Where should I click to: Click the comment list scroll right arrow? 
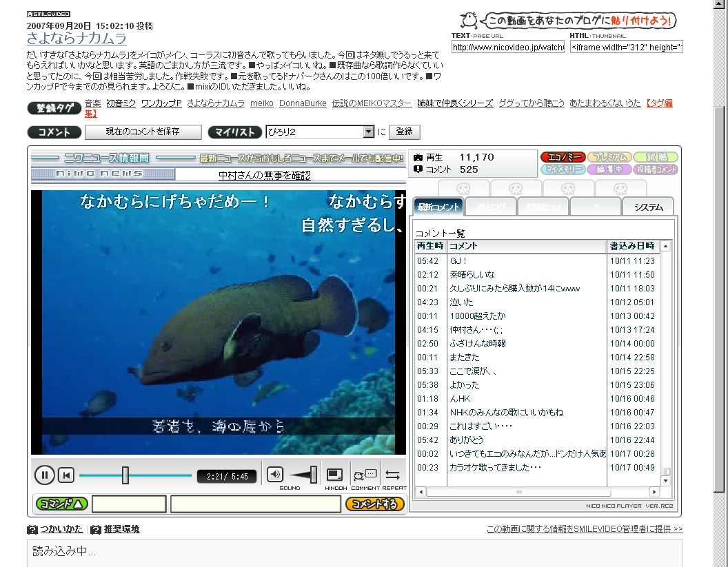(654, 492)
